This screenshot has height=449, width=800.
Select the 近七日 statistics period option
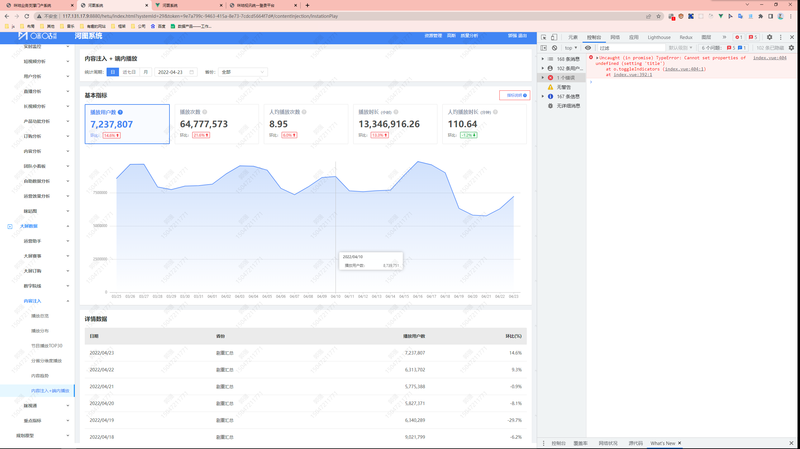coord(129,72)
